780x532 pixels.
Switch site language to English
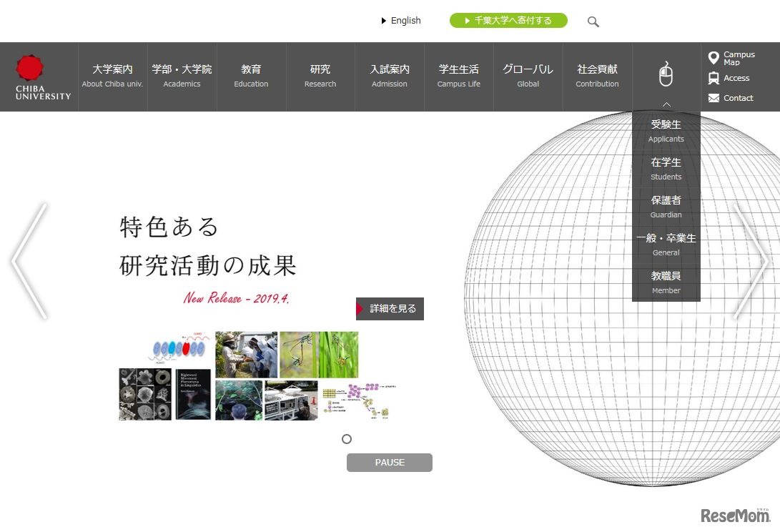pos(404,21)
